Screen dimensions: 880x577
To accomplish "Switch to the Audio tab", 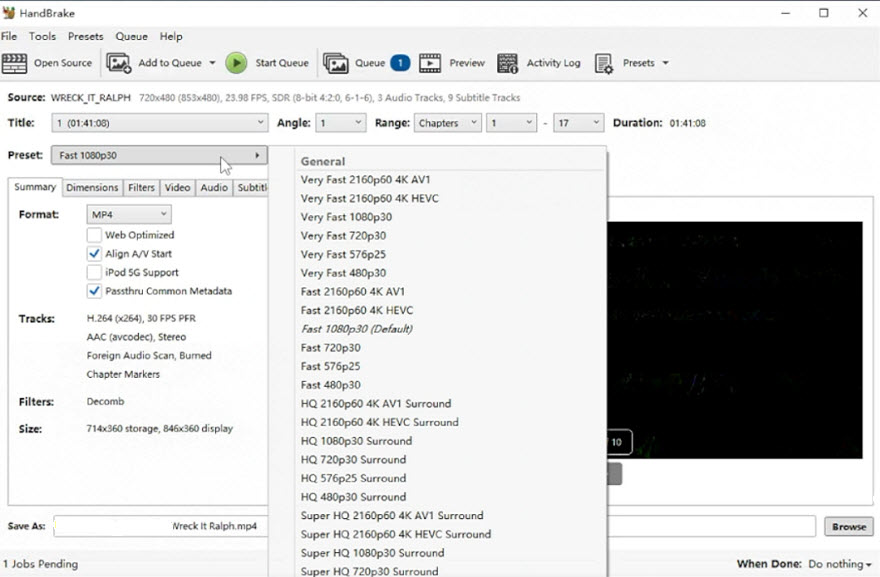I will tap(214, 187).
